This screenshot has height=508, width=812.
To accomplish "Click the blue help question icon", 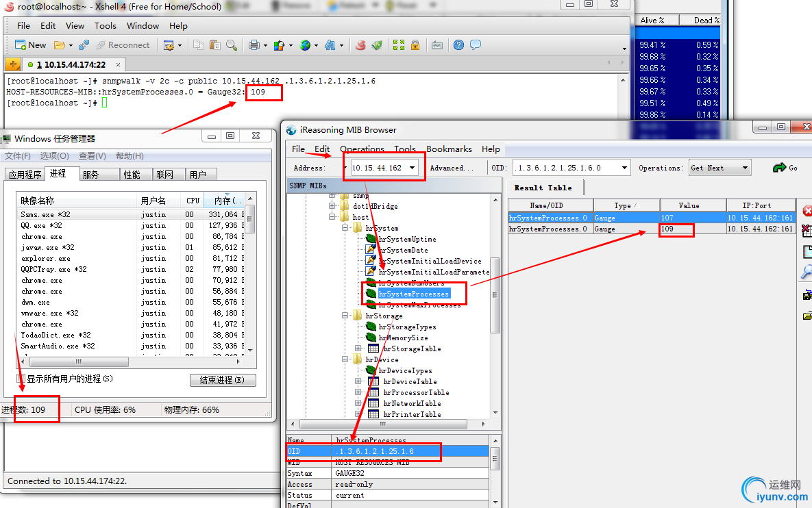I will 459,45.
